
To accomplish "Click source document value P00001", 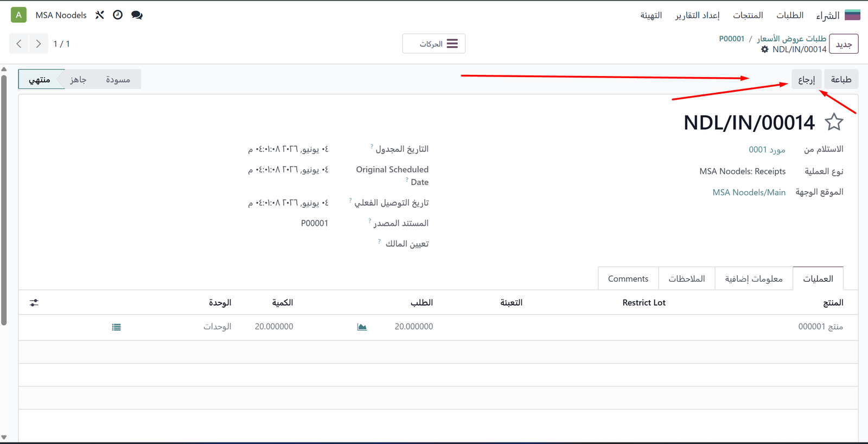I will (x=315, y=223).
